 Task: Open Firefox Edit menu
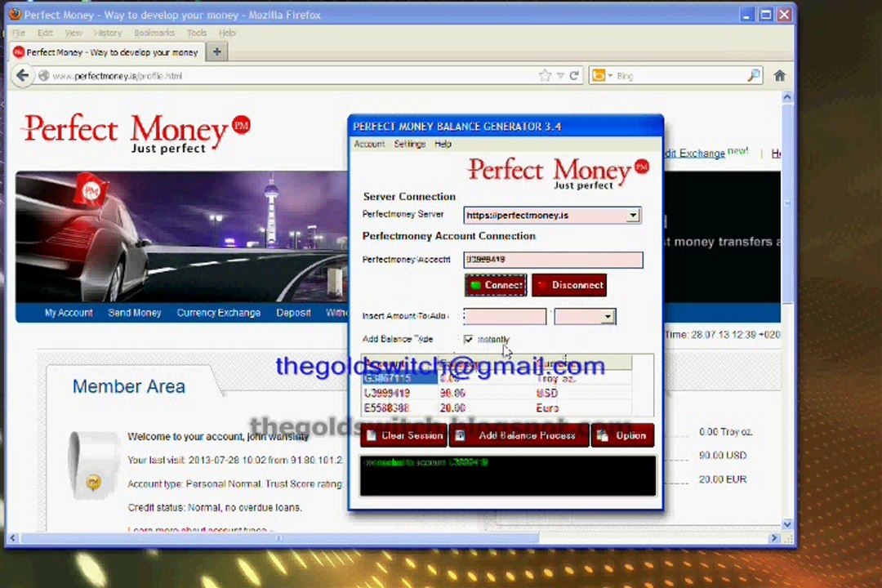coord(45,33)
